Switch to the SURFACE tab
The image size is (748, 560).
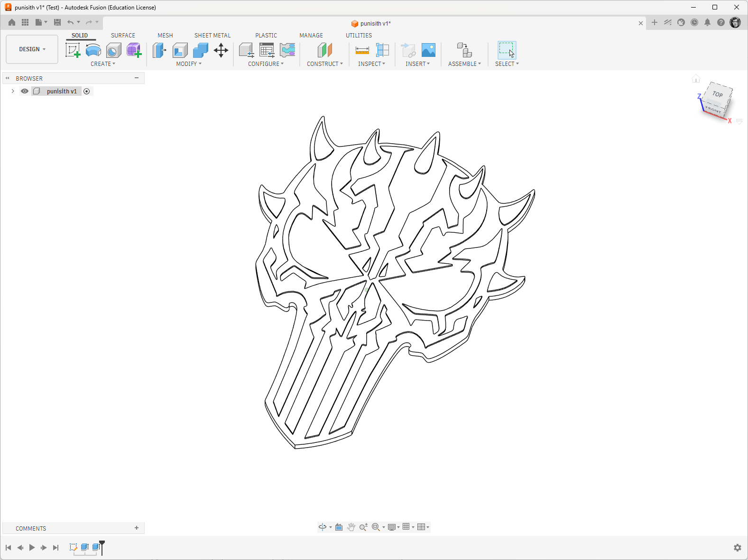pos(123,36)
